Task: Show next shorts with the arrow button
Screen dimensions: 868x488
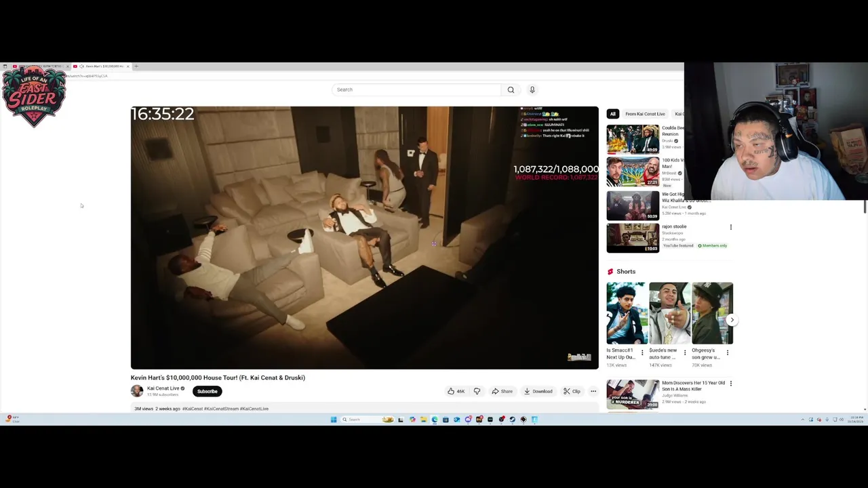Action: pos(732,320)
